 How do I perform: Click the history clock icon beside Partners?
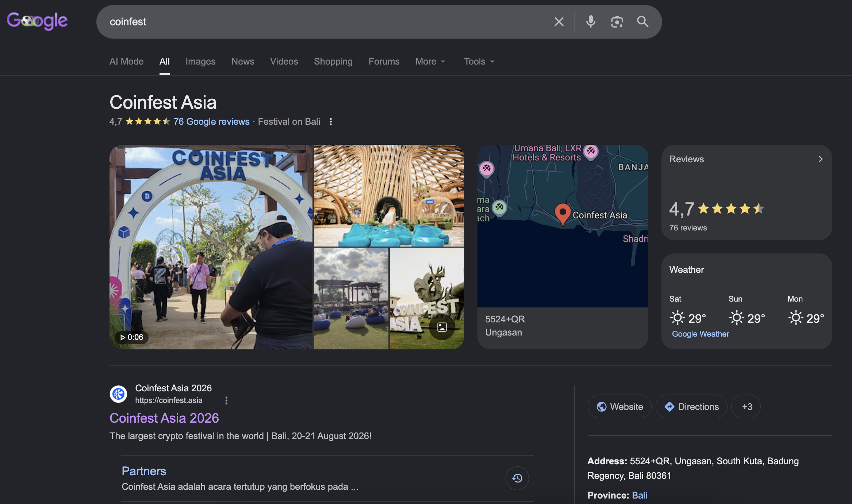pos(517,478)
